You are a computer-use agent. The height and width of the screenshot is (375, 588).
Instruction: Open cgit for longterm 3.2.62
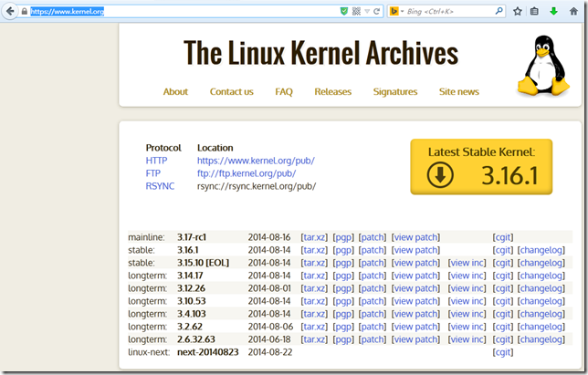pos(503,327)
